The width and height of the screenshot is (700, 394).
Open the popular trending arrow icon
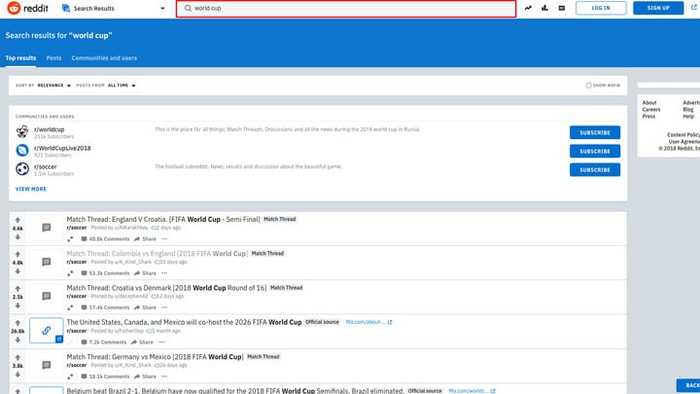(x=528, y=8)
